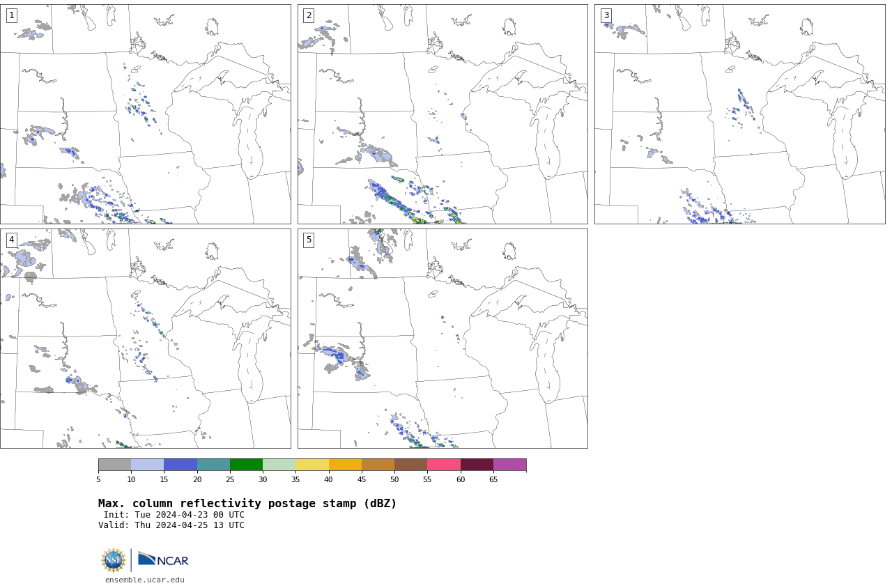This screenshot has height=588, width=892.
Task: Click the colorbar tick label 5
Action: pyautogui.click(x=98, y=479)
